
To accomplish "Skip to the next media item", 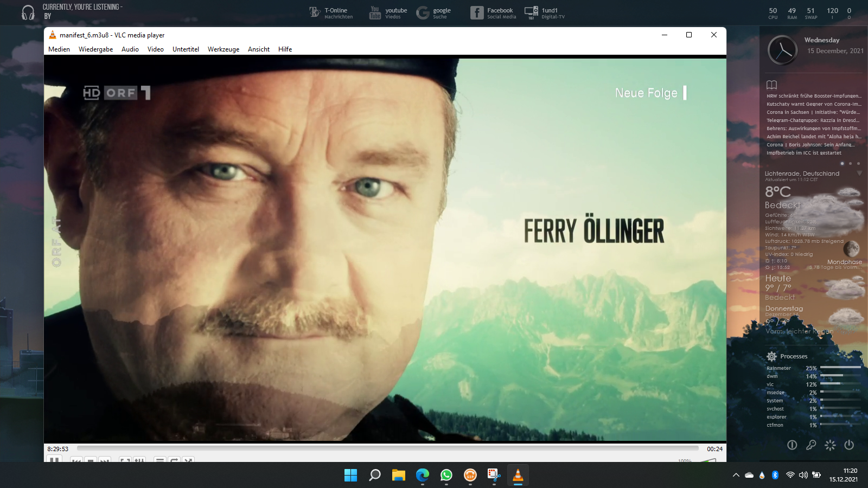I will point(105,460).
